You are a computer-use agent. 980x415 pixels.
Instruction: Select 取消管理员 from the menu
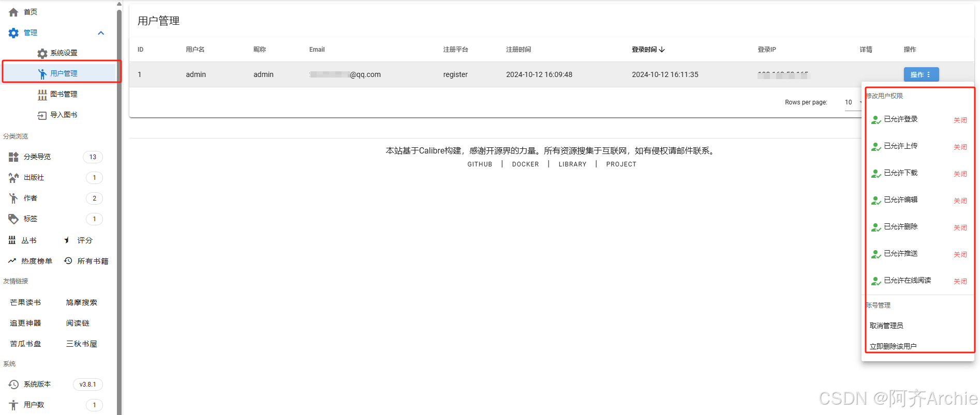click(x=886, y=326)
